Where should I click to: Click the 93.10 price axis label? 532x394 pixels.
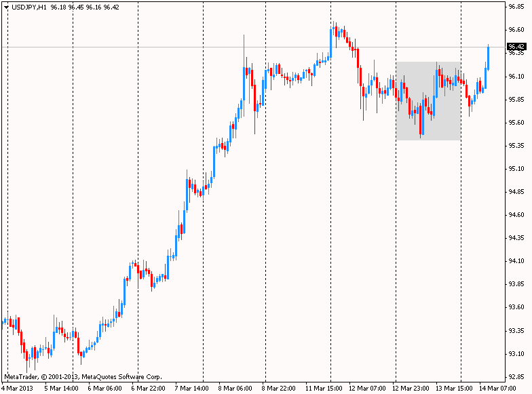click(516, 353)
